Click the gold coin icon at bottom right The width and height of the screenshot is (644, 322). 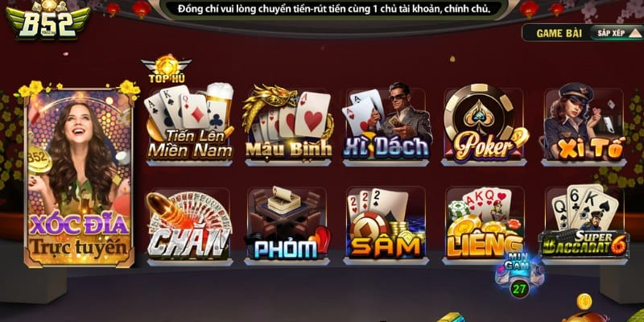pos(584,303)
